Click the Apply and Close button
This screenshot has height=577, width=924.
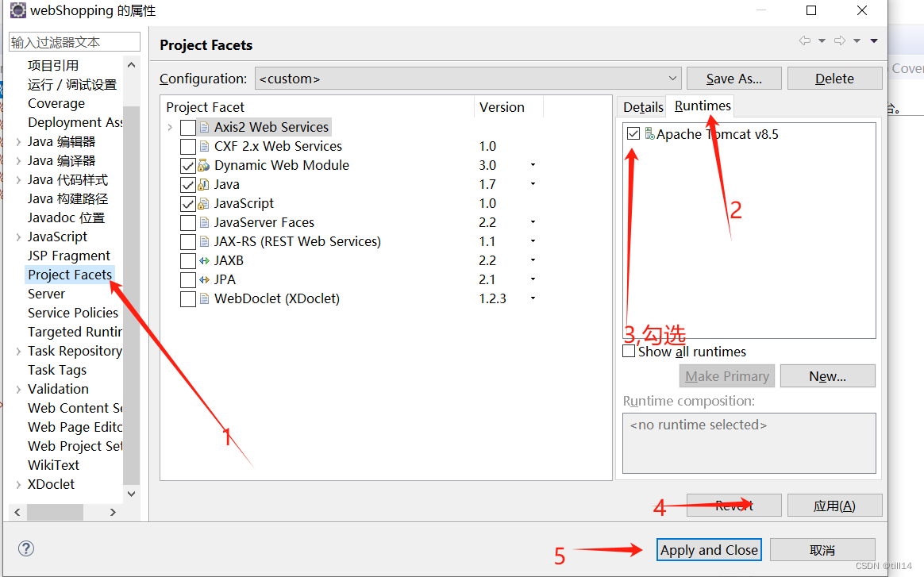(x=708, y=549)
